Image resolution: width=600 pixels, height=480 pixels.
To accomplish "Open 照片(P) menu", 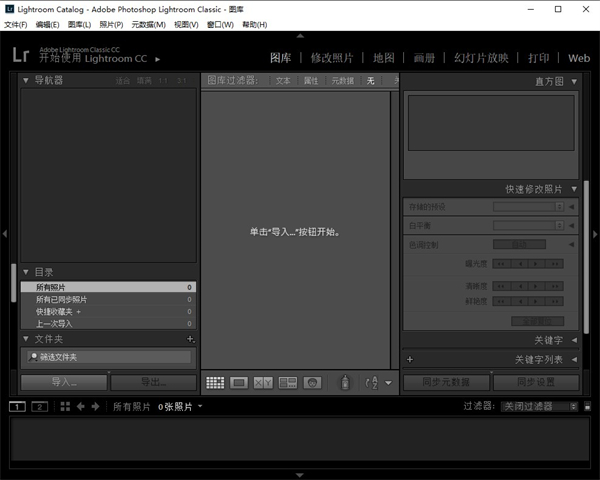I will coord(111,24).
